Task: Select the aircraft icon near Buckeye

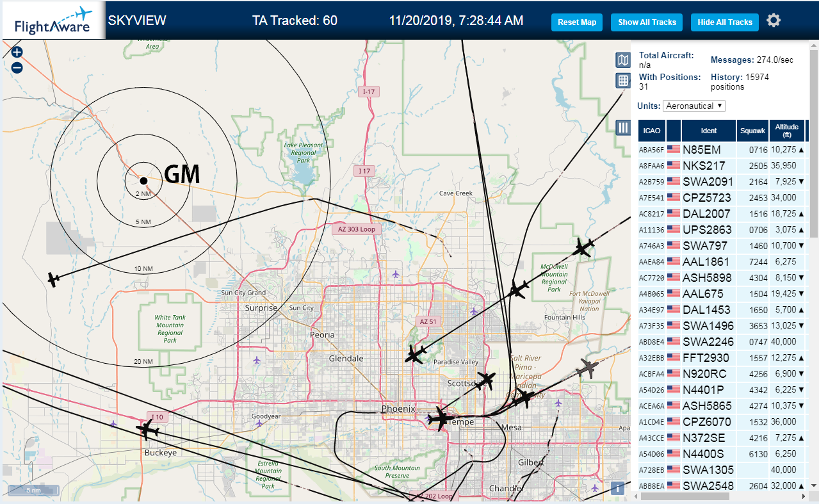Action: [147, 430]
